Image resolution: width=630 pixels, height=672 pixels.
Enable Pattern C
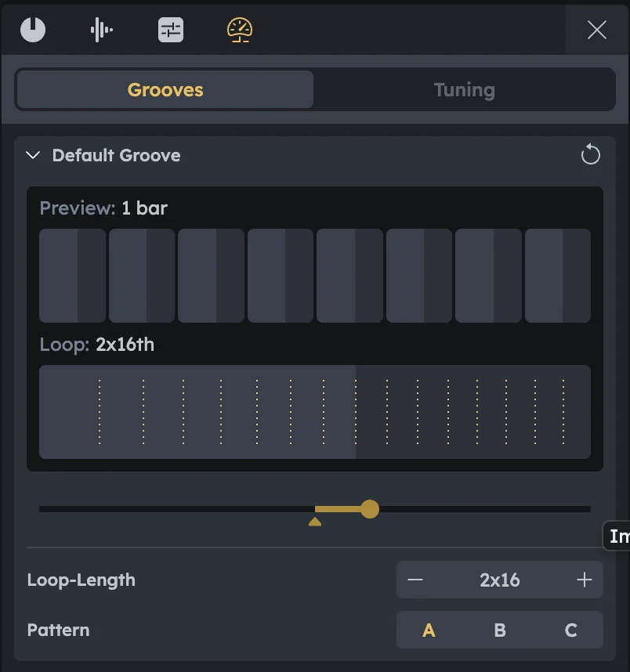coord(571,630)
